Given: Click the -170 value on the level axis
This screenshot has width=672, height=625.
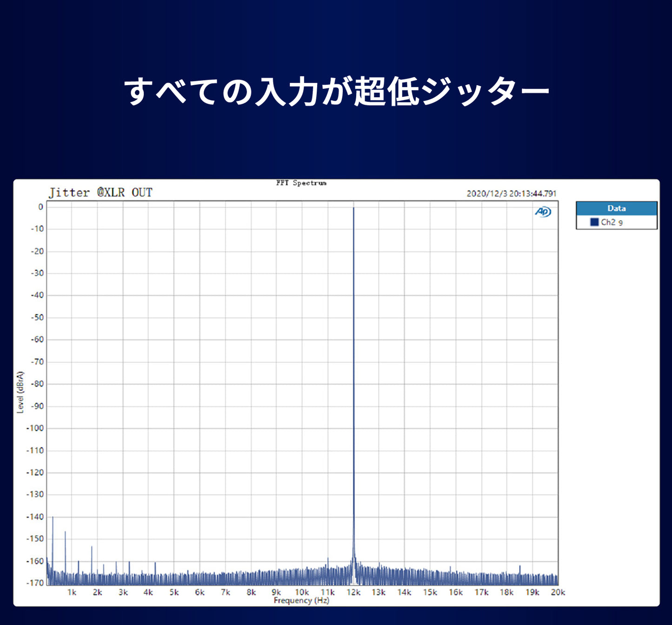Looking at the screenshot, I should tap(35, 583).
